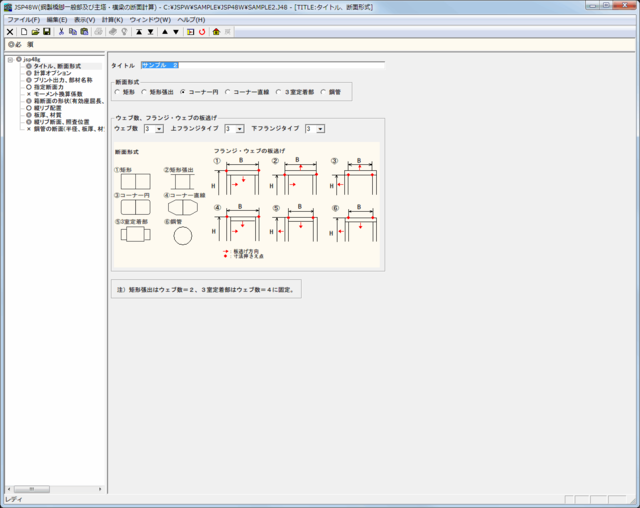This screenshot has width=640, height=508.
Task: Select the コーナー直線 section type
Action: [228, 92]
